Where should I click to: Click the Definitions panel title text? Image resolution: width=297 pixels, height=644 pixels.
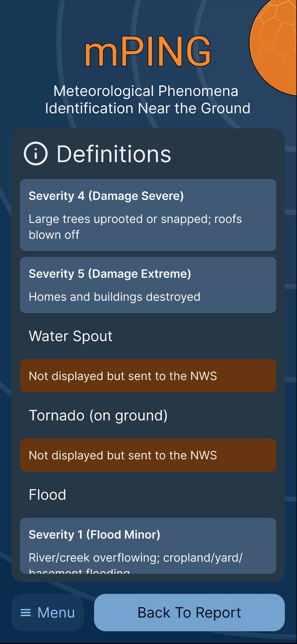[114, 154]
